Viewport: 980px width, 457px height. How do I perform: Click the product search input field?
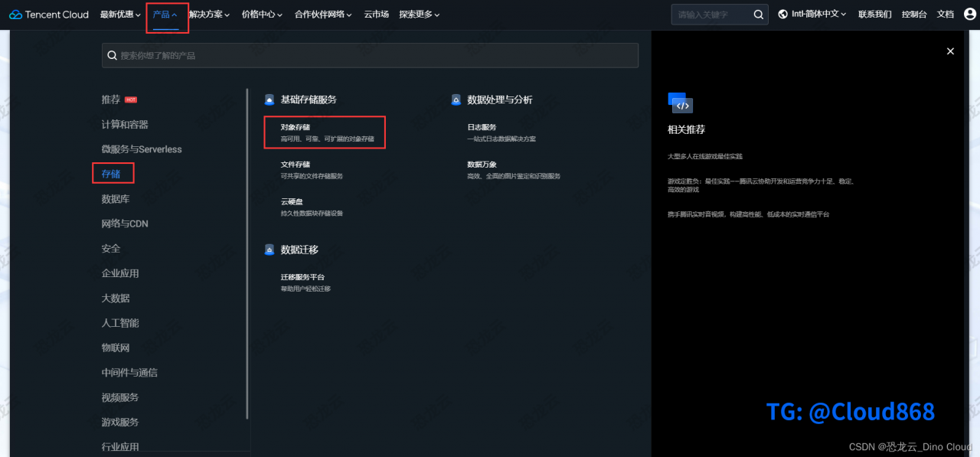[x=370, y=55]
